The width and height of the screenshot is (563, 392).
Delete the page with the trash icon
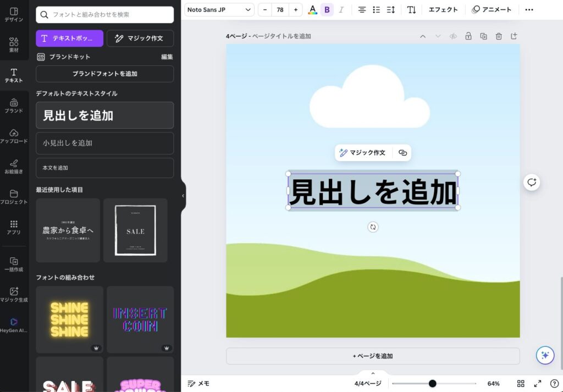499,36
